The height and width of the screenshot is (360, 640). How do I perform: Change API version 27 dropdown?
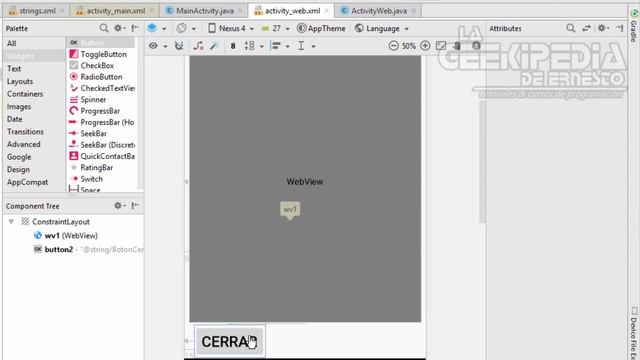tap(276, 28)
